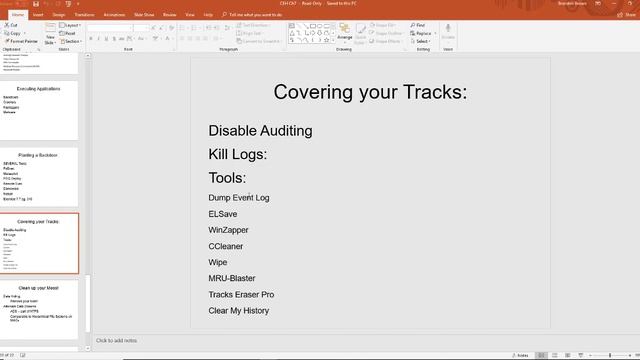Screen dimensions: 640x360
Task: Click the Shape Fill button
Action: 383,25
